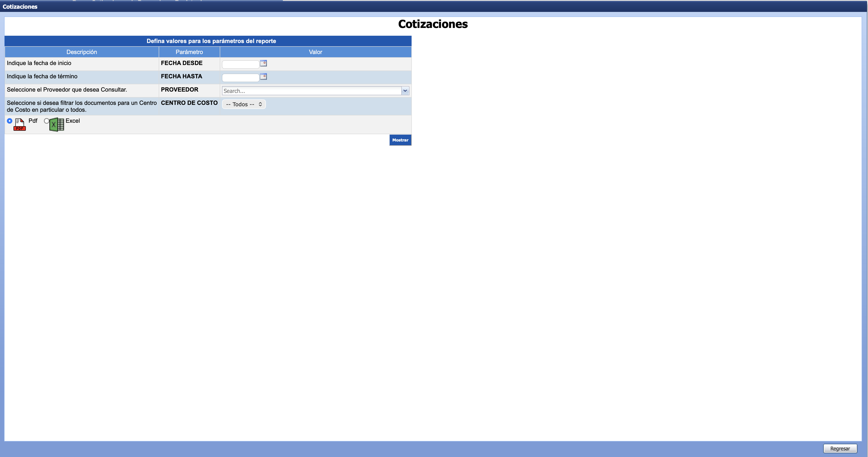Screen dimensions: 868x457
Task: Click the Cotizaciones window title bar
Action: [x=20, y=7]
